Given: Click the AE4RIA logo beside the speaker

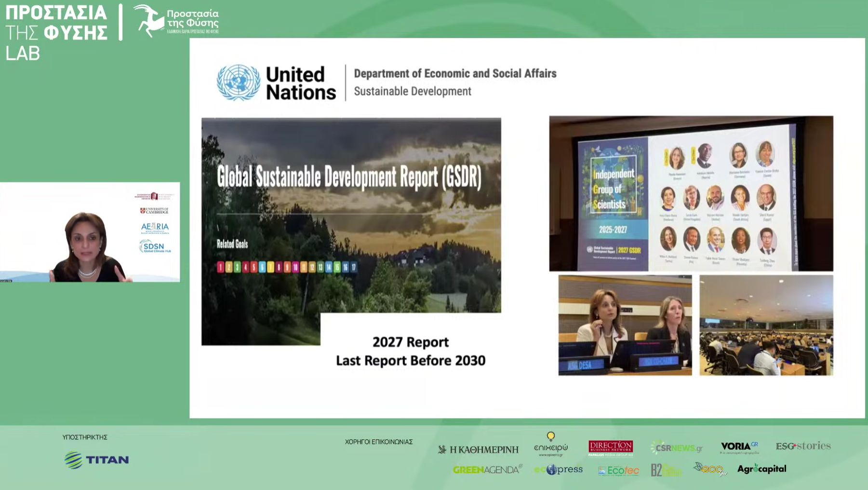Looking at the screenshot, I should [x=155, y=227].
